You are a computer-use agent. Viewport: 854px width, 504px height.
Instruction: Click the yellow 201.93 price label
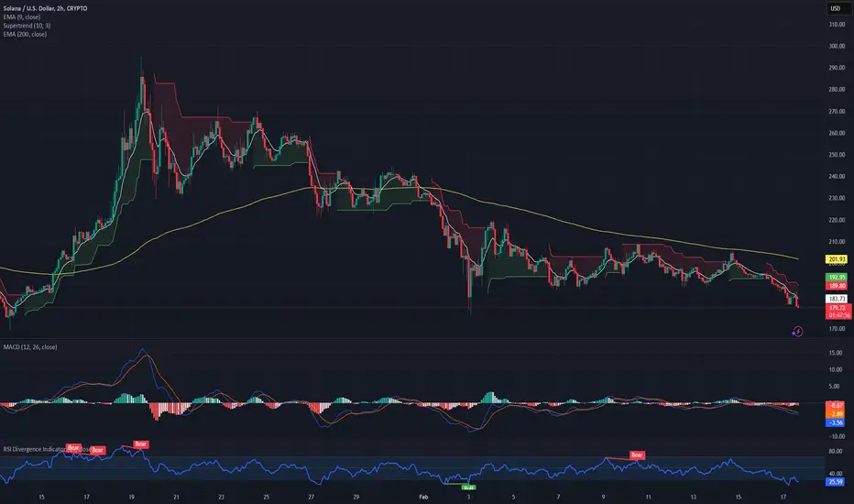pyautogui.click(x=837, y=259)
